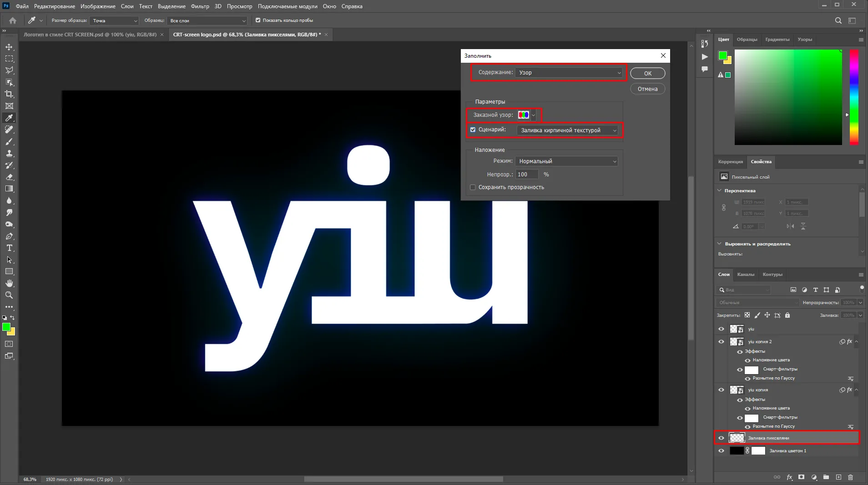868x485 pixels.
Task: Open the 'Сценарий' script dropdown
Action: click(568, 130)
